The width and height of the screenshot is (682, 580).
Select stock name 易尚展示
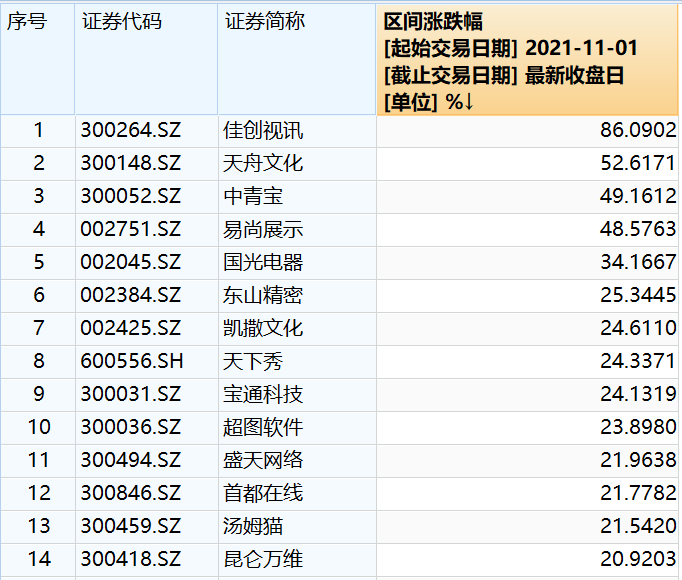click(x=263, y=229)
